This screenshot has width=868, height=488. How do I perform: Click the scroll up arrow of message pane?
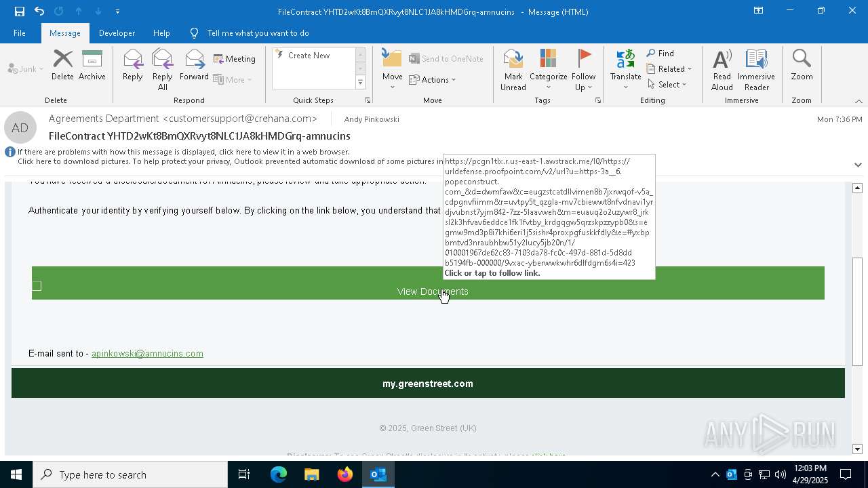pyautogui.click(x=857, y=188)
